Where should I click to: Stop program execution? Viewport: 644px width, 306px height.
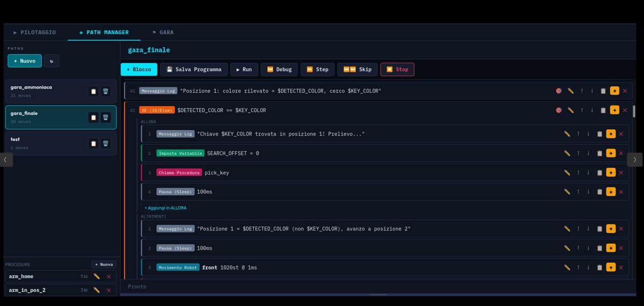(398, 70)
